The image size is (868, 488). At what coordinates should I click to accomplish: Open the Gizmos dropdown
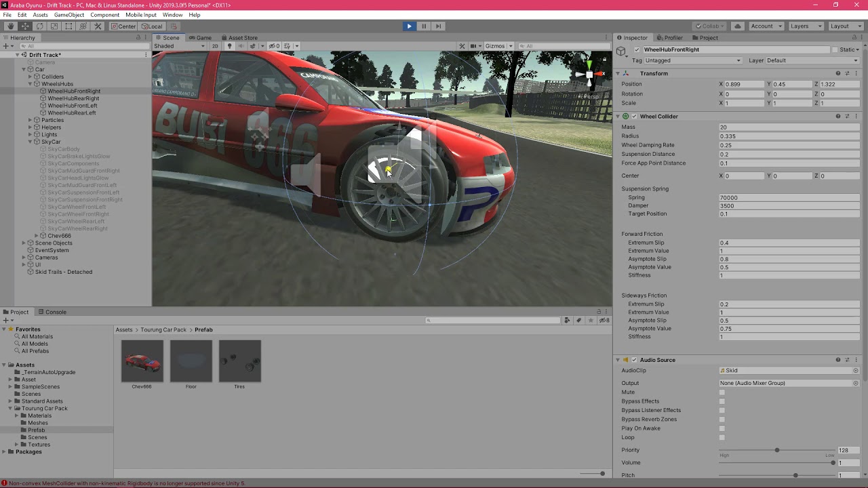click(498, 46)
